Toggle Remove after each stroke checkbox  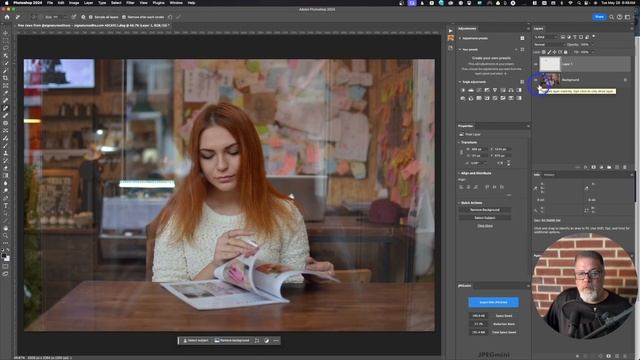pos(124,17)
